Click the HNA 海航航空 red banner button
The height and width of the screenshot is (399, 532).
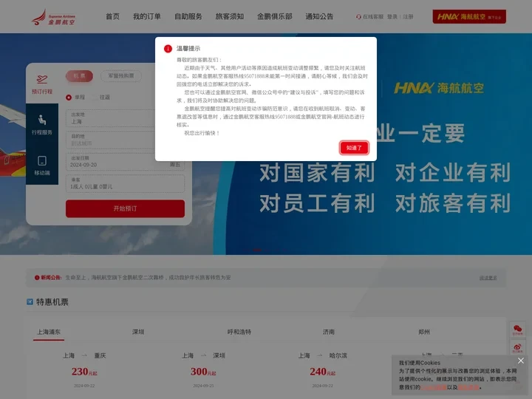(x=469, y=16)
